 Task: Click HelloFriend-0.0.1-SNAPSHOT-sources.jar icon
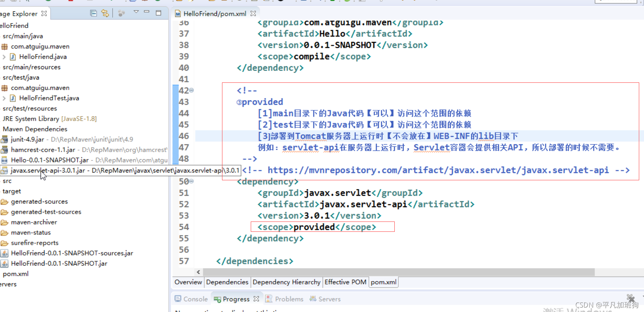pos(4,253)
